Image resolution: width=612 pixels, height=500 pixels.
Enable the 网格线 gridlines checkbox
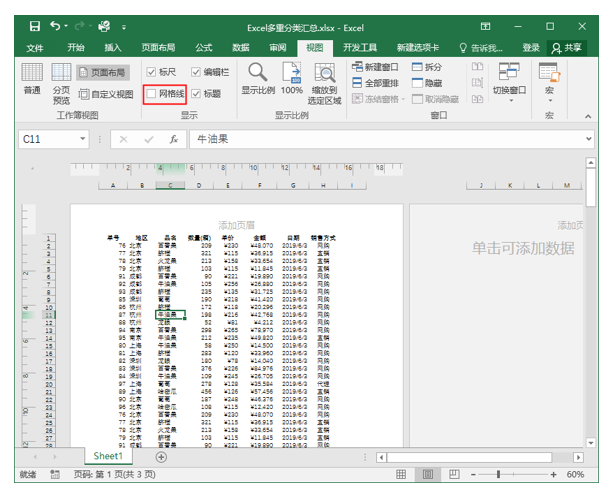151,94
